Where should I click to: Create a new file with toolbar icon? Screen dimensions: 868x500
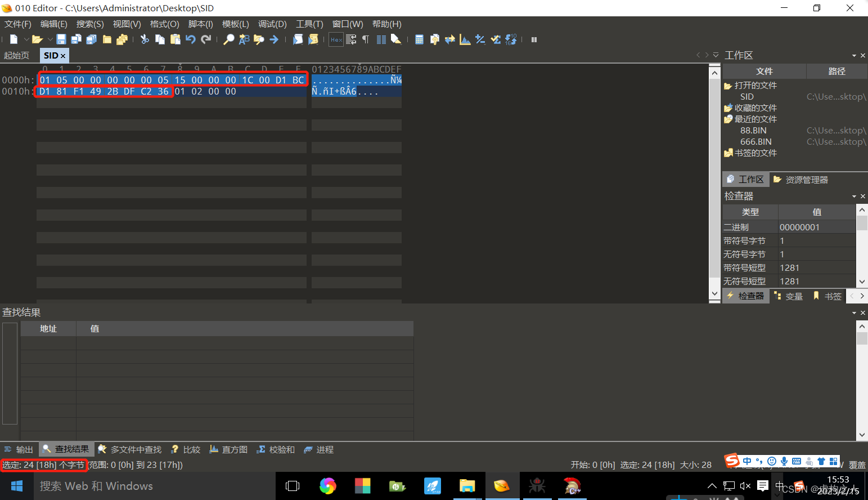coord(14,39)
